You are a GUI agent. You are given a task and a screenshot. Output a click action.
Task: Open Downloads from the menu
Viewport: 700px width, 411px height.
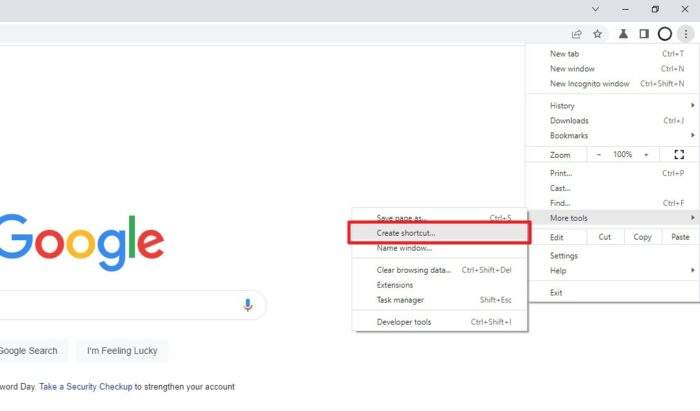click(x=612, y=120)
